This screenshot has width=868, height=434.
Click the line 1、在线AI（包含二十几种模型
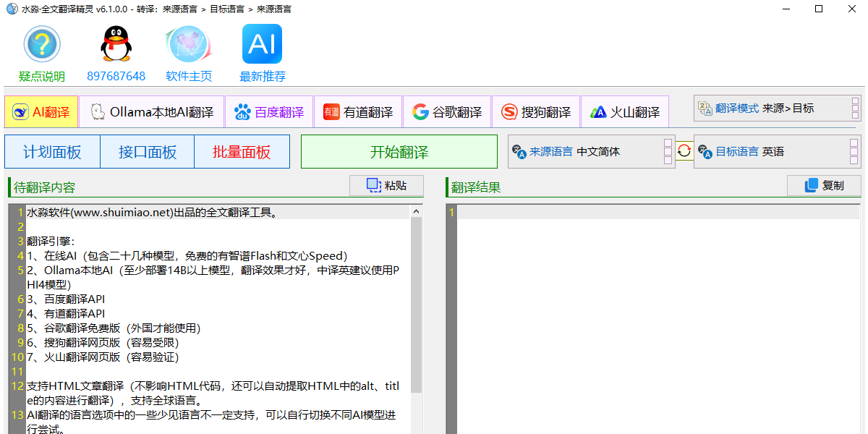point(187,255)
